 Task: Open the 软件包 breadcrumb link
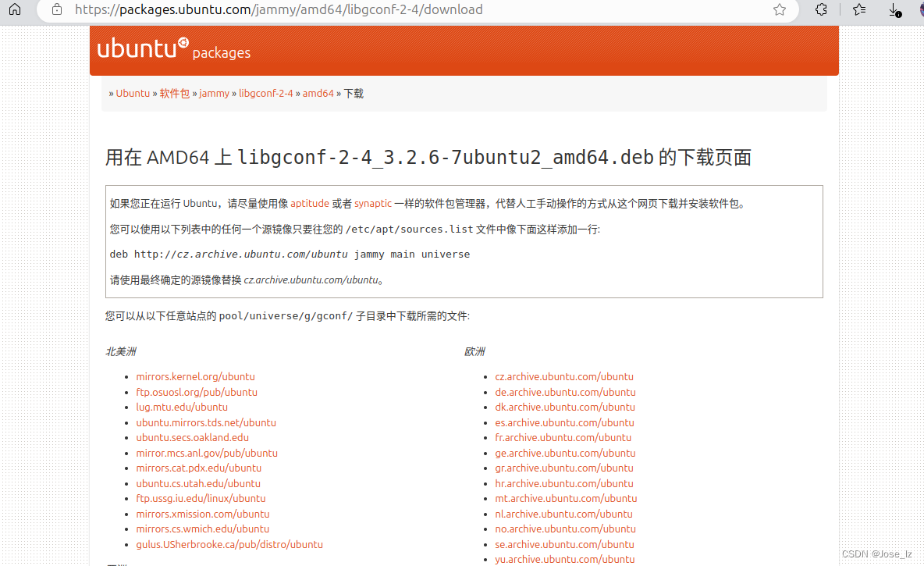pyautogui.click(x=175, y=93)
